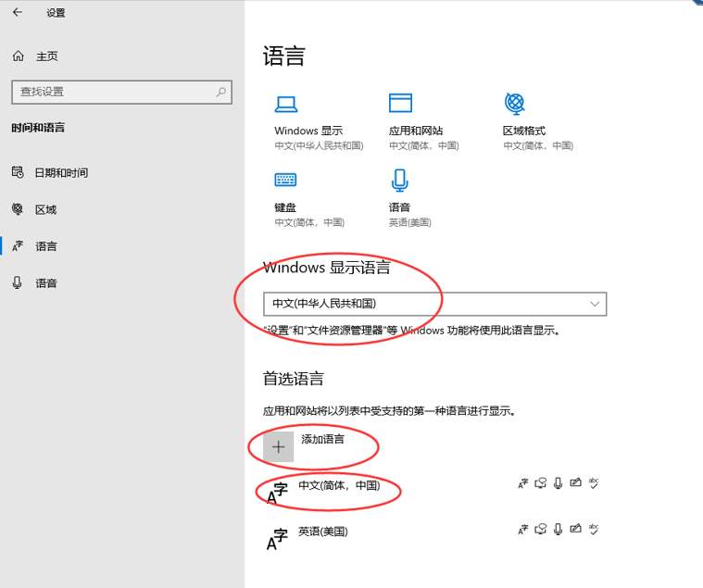The width and height of the screenshot is (703, 588).
Task: Open the Regional format globe icon
Action: coord(515,103)
